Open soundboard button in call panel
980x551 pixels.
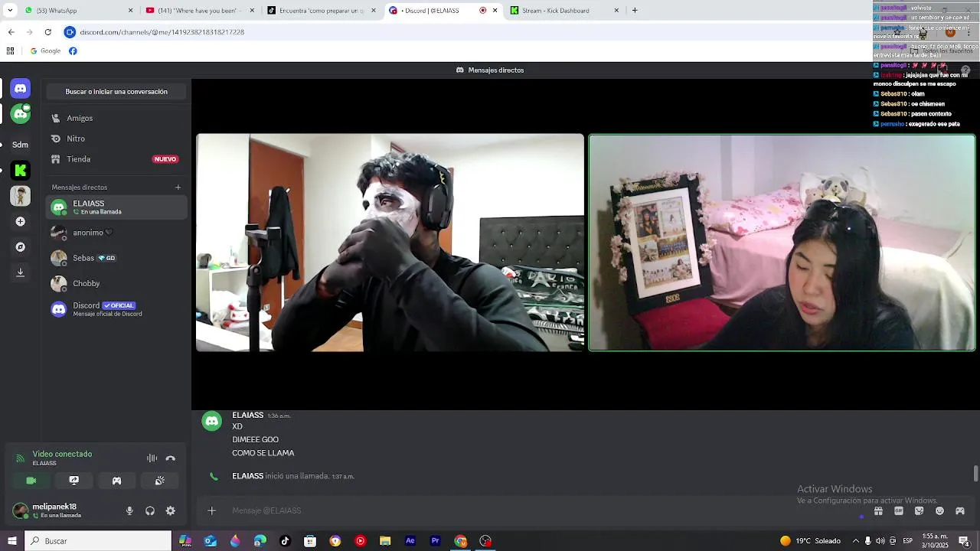(159, 481)
